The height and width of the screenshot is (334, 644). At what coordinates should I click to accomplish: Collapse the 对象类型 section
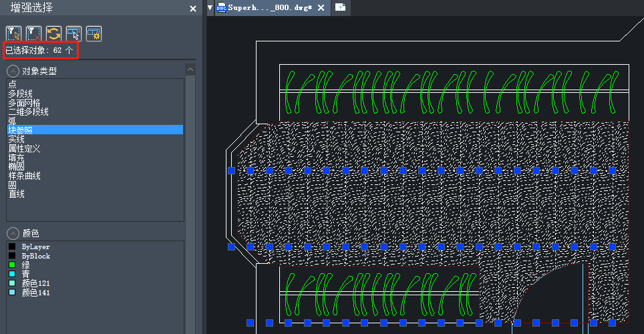tap(13, 71)
